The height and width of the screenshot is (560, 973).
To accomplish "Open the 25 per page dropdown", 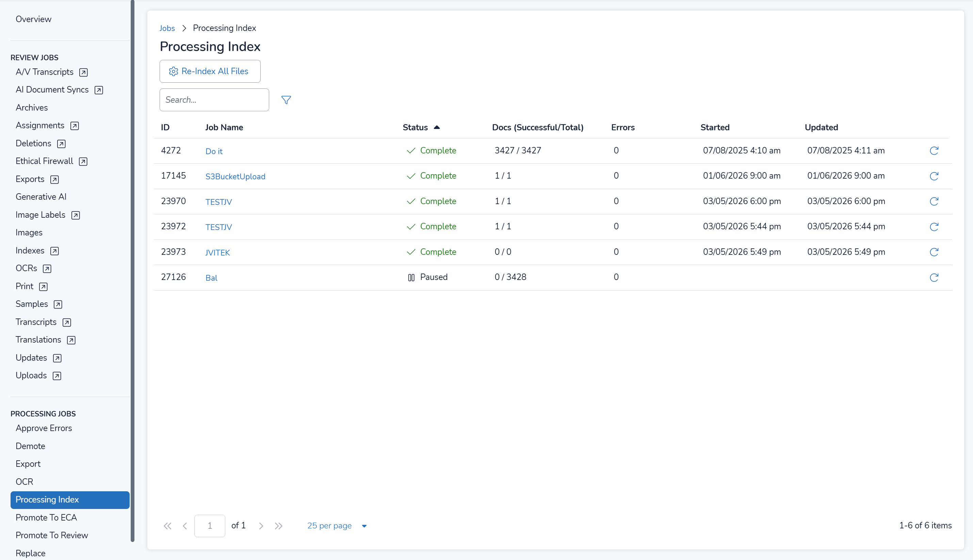I will click(337, 526).
